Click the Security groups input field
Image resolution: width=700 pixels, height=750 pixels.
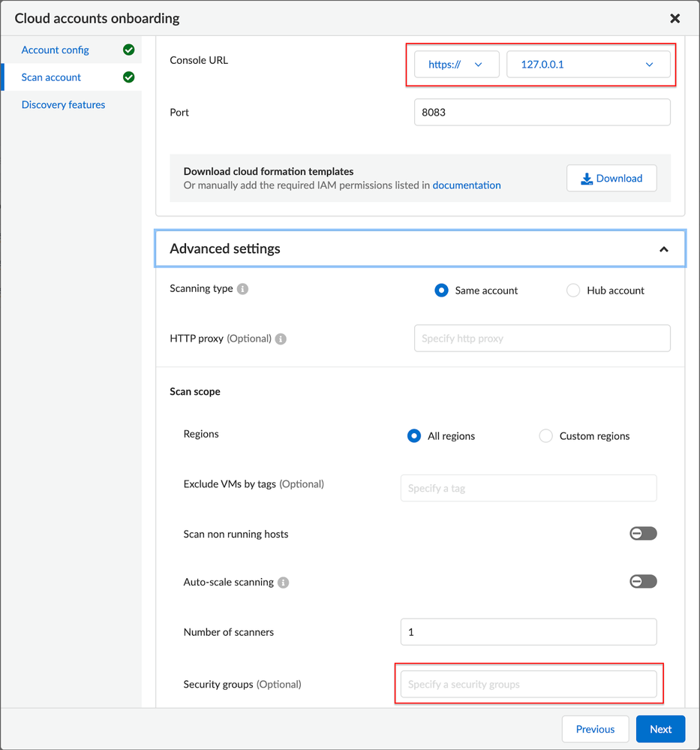528,685
